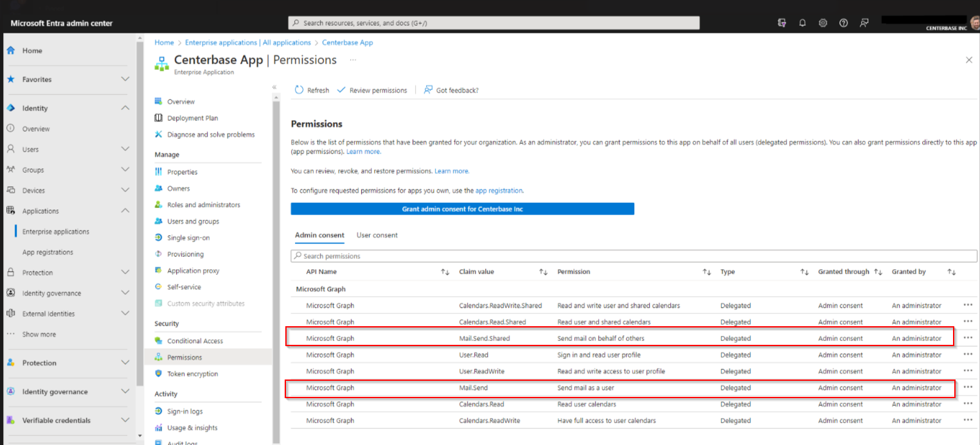Click Learn more after the revoke and restore sentence
Viewport: 980px width, 445px height.
[x=451, y=171]
